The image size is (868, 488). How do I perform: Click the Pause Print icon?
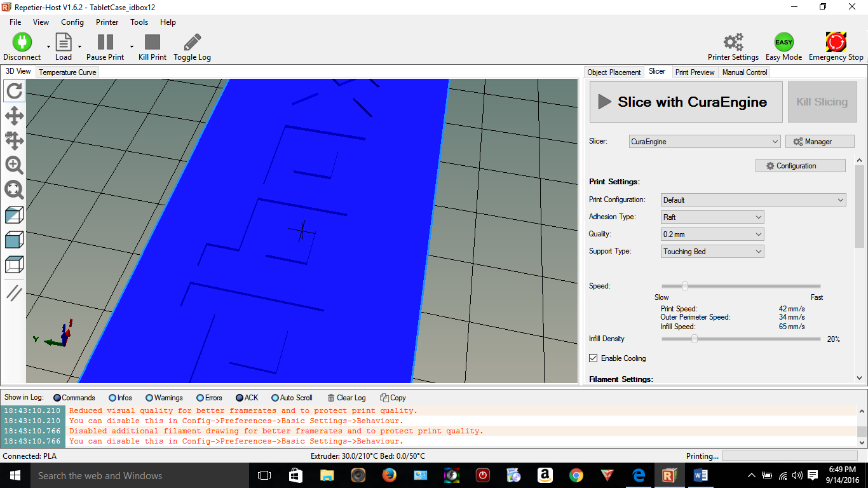pyautogui.click(x=105, y=43)
